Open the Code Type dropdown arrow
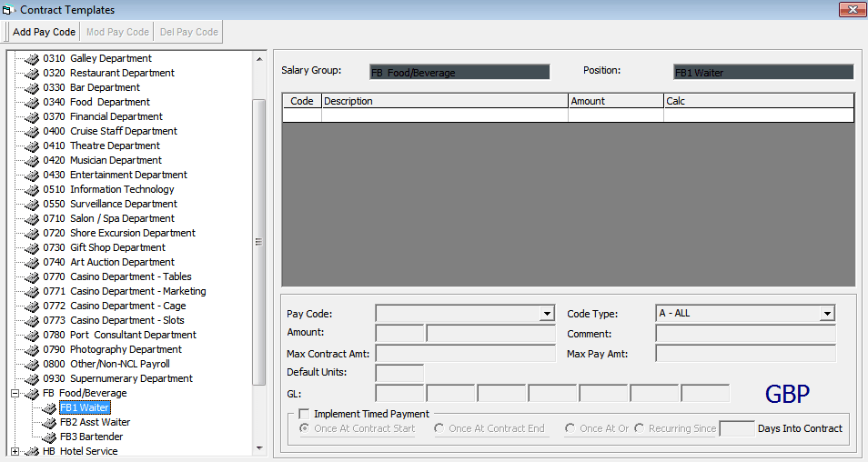 pos(827,314)
